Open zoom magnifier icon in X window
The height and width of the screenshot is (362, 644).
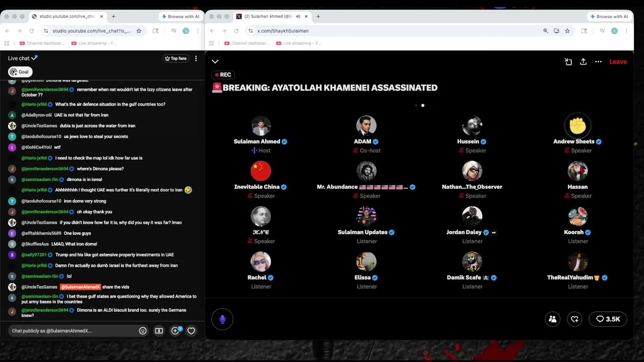pyautogui.click(x=545, y=31)
